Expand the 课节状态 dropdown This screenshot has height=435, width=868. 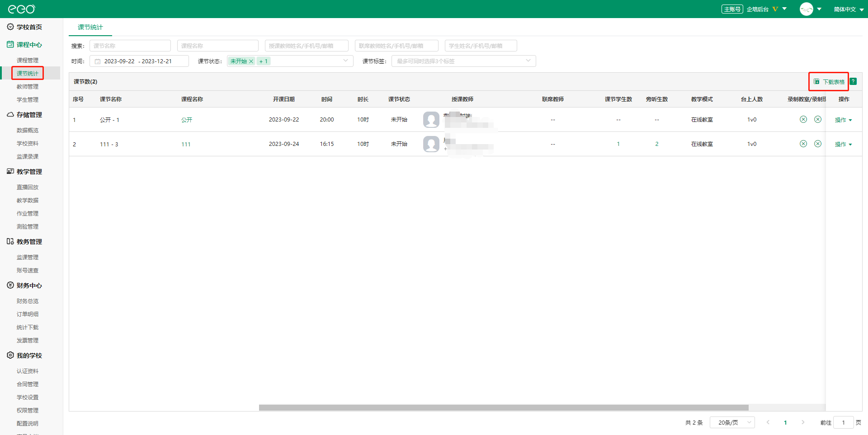click(x=346, y=61)
